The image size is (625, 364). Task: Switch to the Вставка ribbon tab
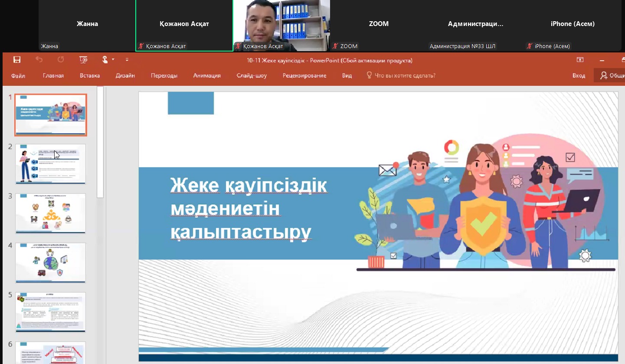click(90, 76)
